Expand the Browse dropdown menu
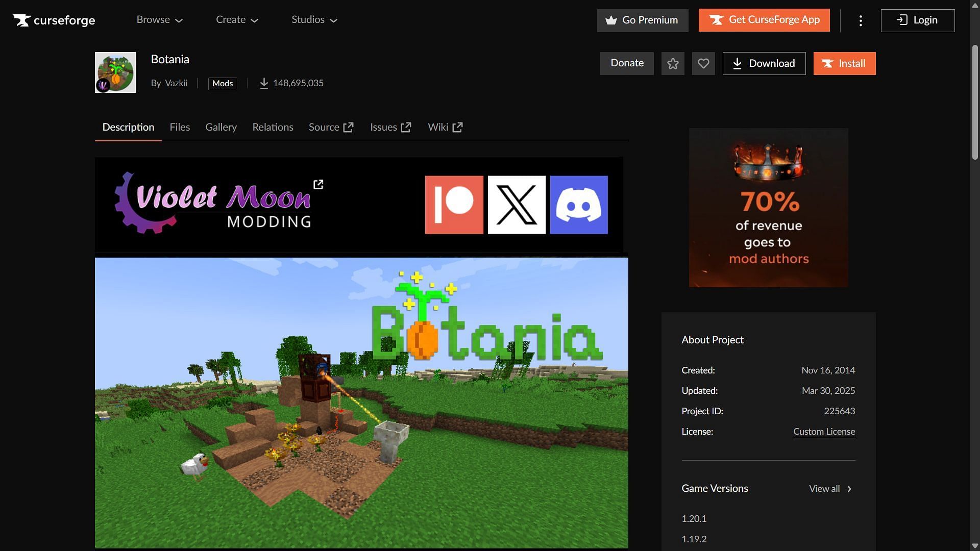 (x=159, y=20)
